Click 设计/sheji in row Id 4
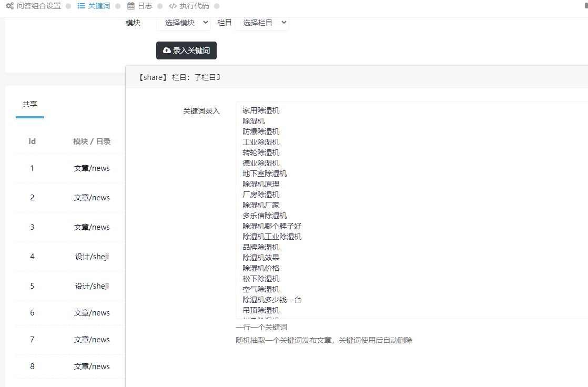Screen dimensions: 588x387 pos(92,257)
